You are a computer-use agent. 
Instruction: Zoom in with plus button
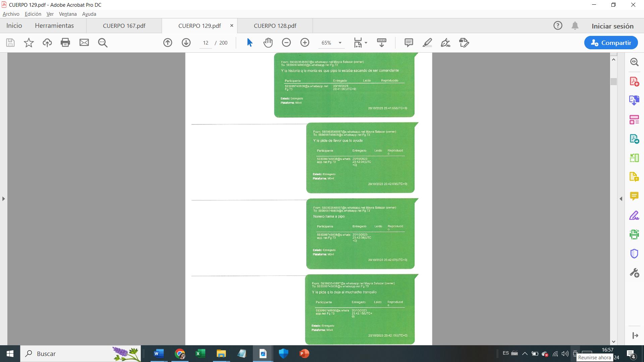point(305,43)
